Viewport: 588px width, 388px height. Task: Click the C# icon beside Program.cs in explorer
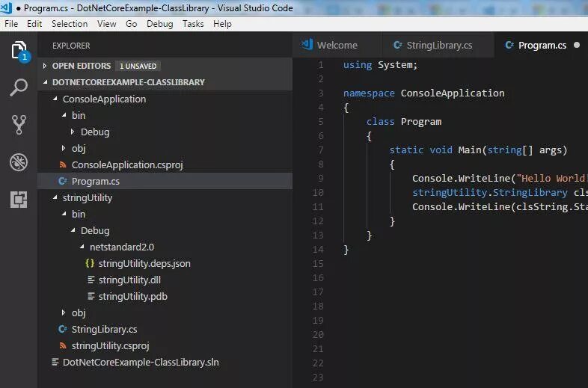pos(63,181)
